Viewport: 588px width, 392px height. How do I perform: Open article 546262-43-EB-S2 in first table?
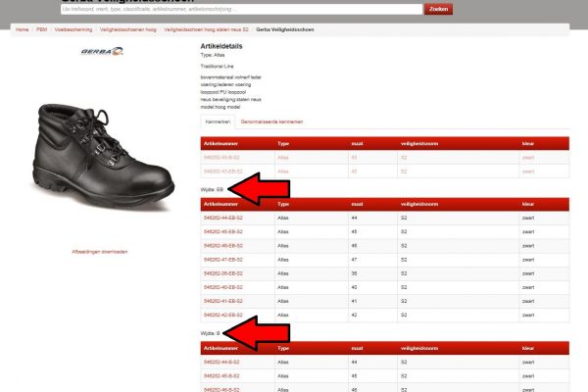pos(221,171)
